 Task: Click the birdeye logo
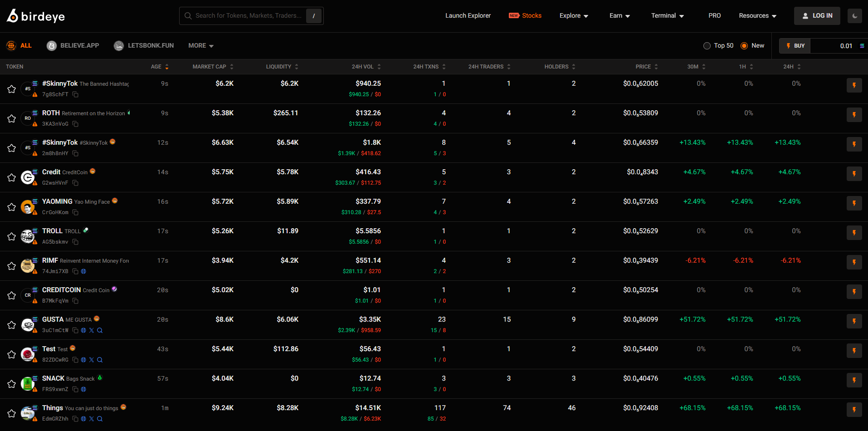click(36, 16)
